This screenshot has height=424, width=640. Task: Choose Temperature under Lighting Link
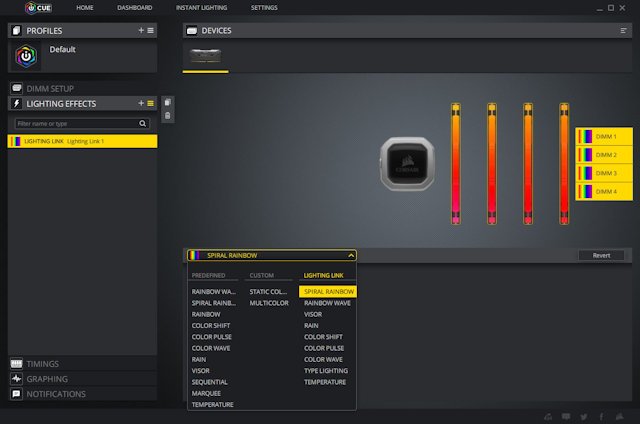point(325,382)
